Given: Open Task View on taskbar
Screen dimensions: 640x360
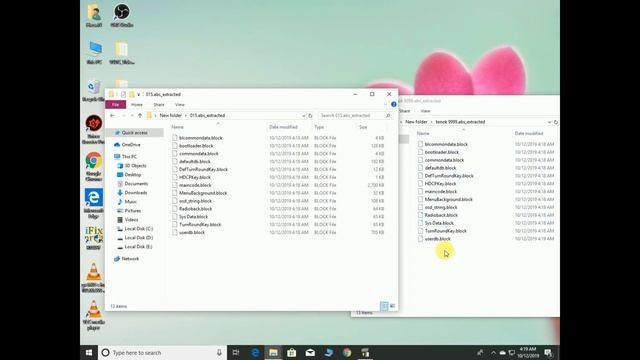Looking at the screenshot, I should pyautogui.click(x=236, y=353).
